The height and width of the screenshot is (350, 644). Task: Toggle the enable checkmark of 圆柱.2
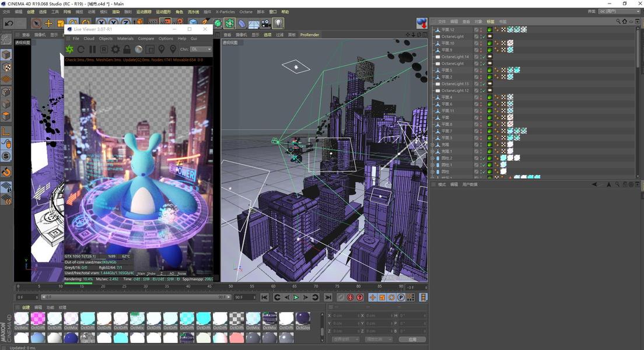tap(484, 158)
